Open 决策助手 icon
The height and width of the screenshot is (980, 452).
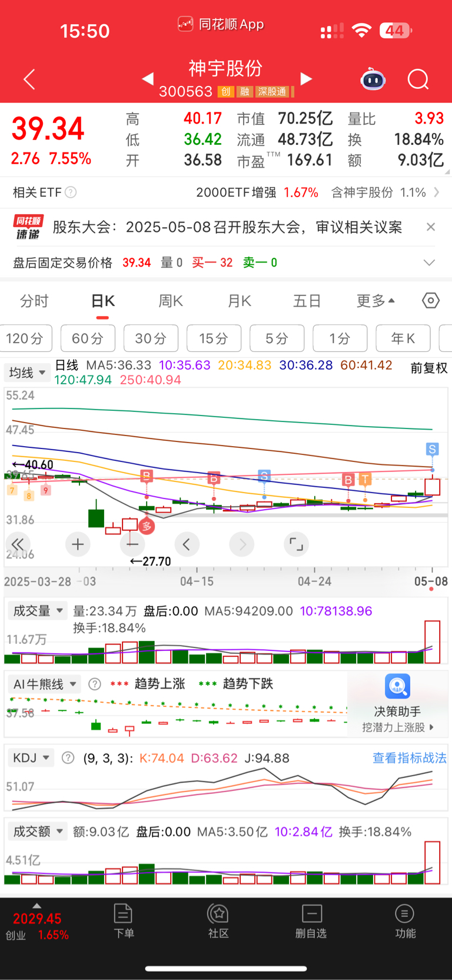pyautogui.click(x=397, y=686)
